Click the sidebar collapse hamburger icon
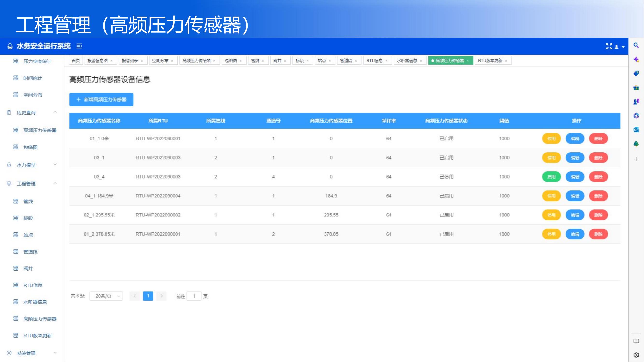 (x=79, y=46)
